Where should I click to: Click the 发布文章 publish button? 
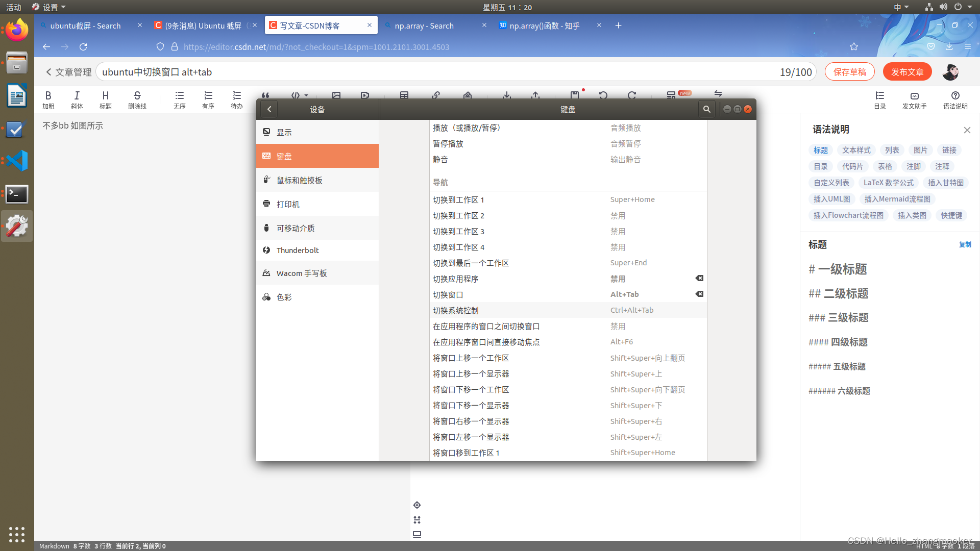point(907,72)
